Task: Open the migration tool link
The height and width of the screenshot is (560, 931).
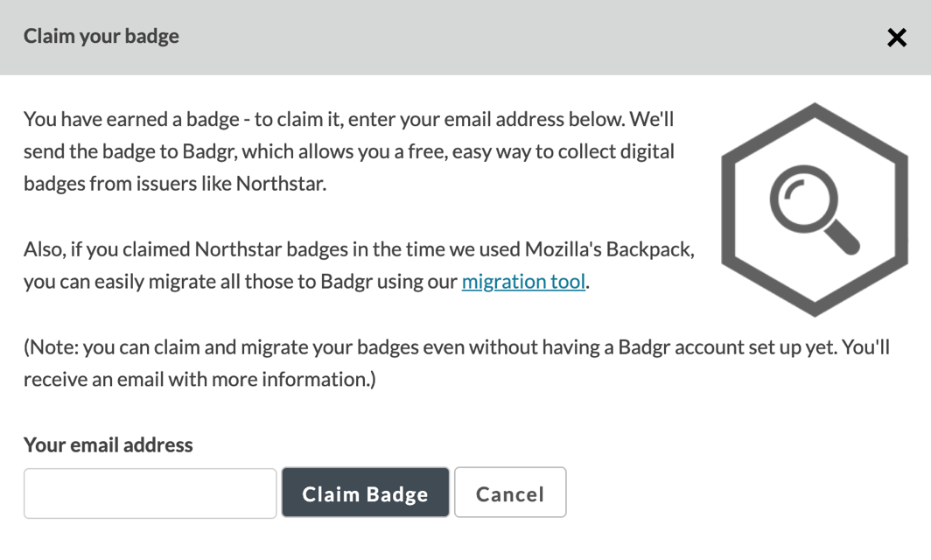Action: [523, 281]
